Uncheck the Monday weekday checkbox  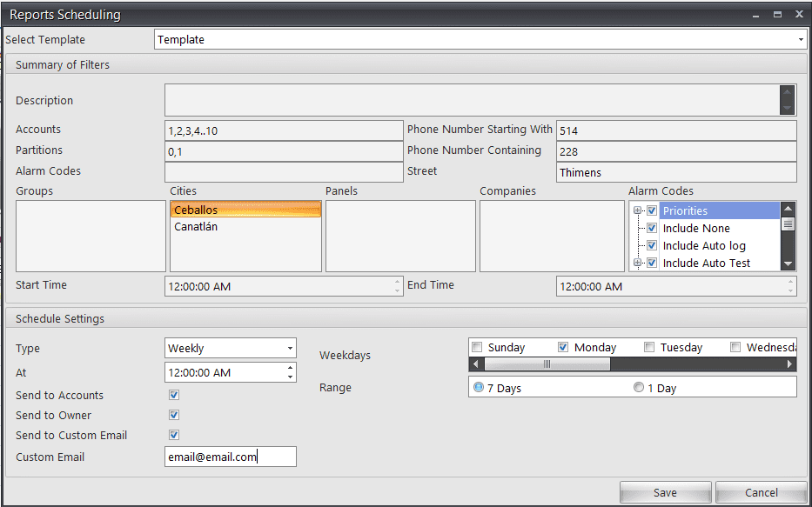point(563,346)
